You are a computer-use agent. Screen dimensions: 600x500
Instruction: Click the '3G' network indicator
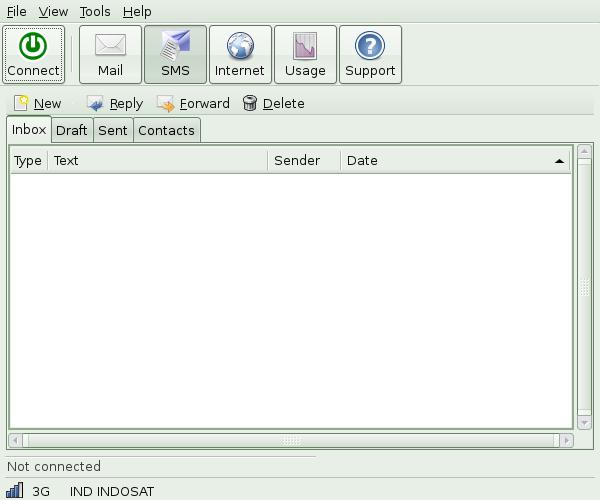pyautogui.click(x=41, y=491)
